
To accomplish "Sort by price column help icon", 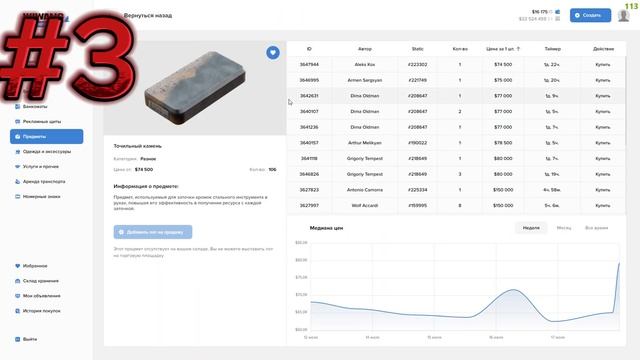I will [x=518, y=49].
